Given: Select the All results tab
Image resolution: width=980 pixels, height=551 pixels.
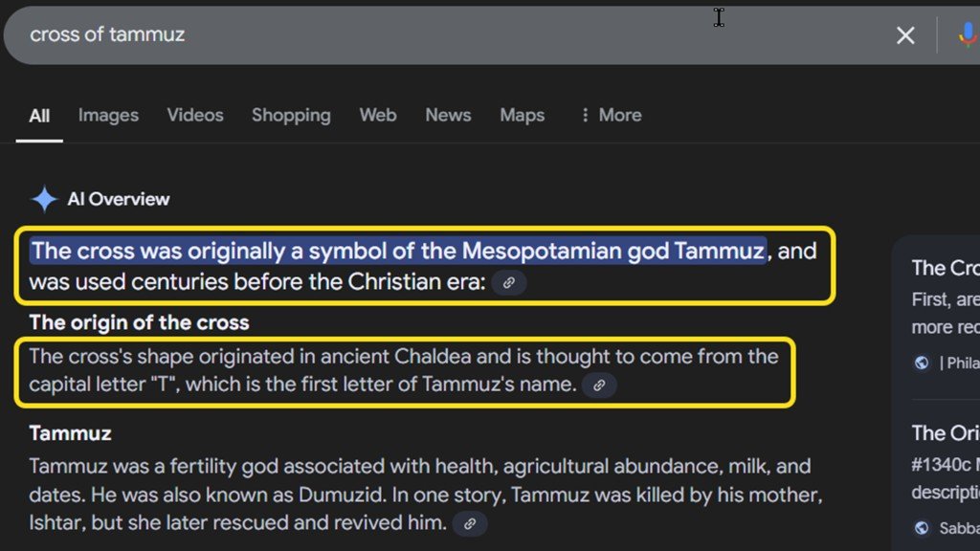Looking at the screenshot, I should pyautogui.click(x=38, y=115).
